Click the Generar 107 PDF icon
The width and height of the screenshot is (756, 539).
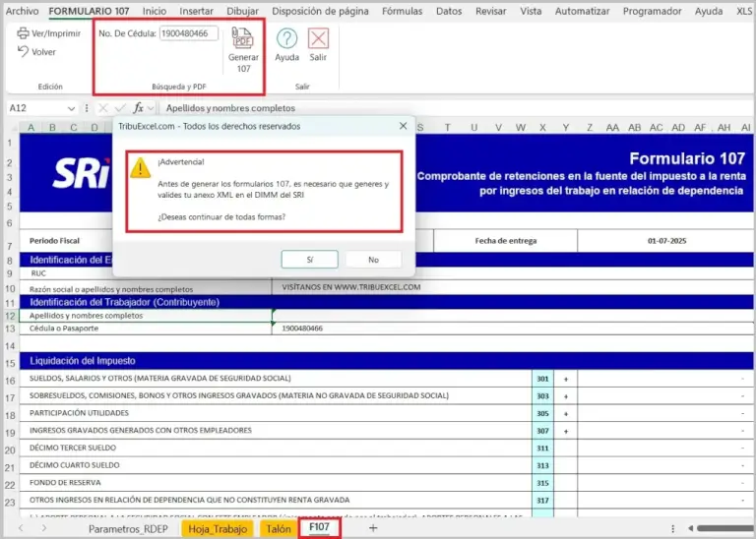pos(243,38)
